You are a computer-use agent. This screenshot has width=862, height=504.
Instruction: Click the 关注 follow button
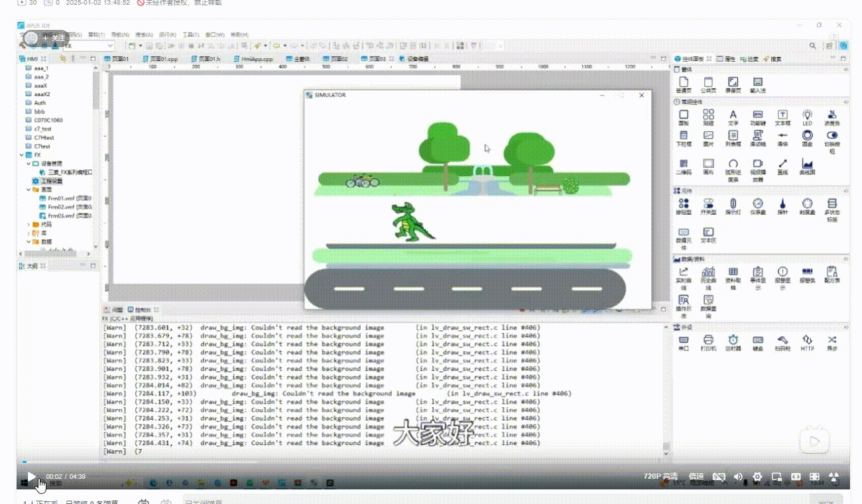(x=54, y=38)
